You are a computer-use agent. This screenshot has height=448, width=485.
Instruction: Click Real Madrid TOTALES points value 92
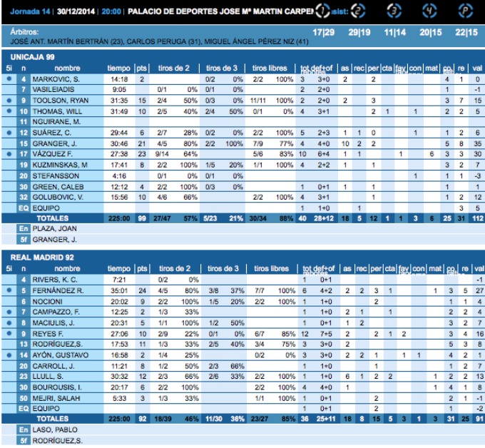[x=142, y=419]
